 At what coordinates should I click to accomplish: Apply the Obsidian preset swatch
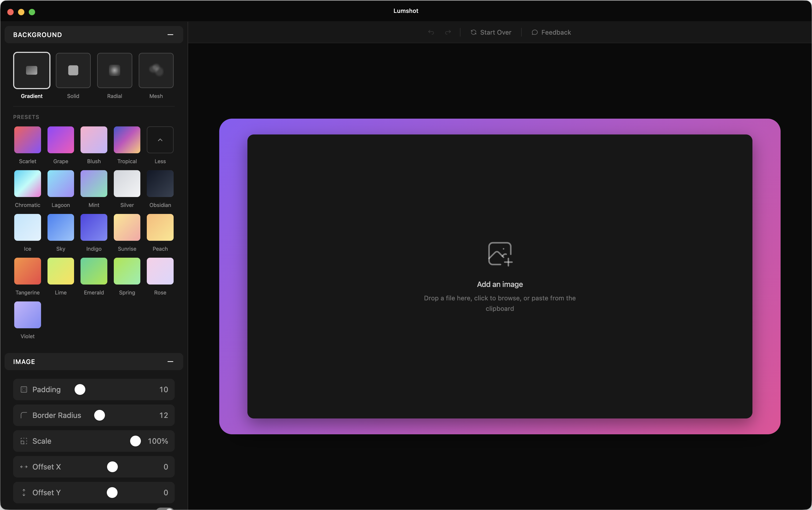point(160,184)
